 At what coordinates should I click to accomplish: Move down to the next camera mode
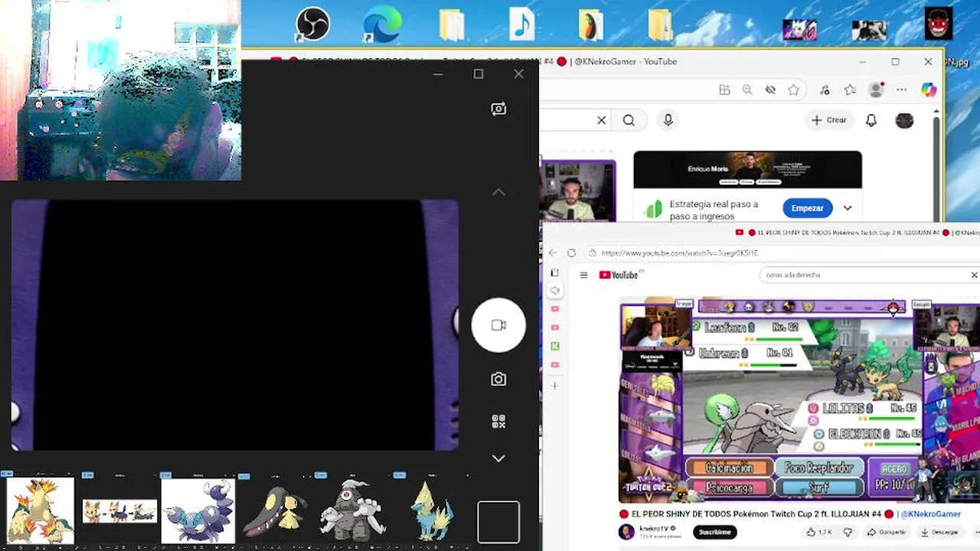tap(498, 458)
